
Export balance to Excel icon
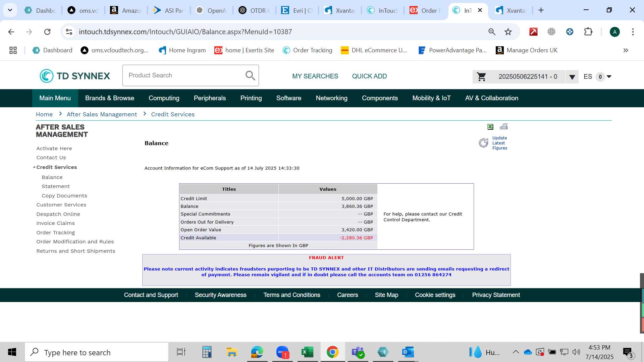coord(490,127)
